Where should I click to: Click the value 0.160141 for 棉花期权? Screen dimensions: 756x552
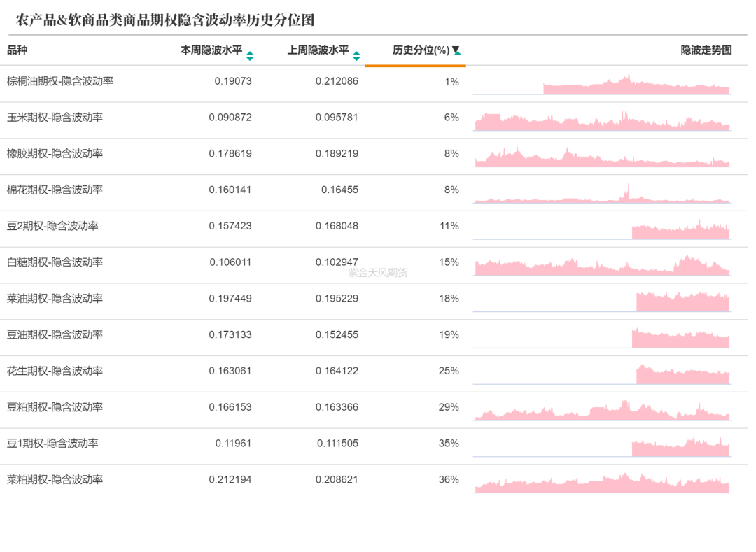coord(230,190)
